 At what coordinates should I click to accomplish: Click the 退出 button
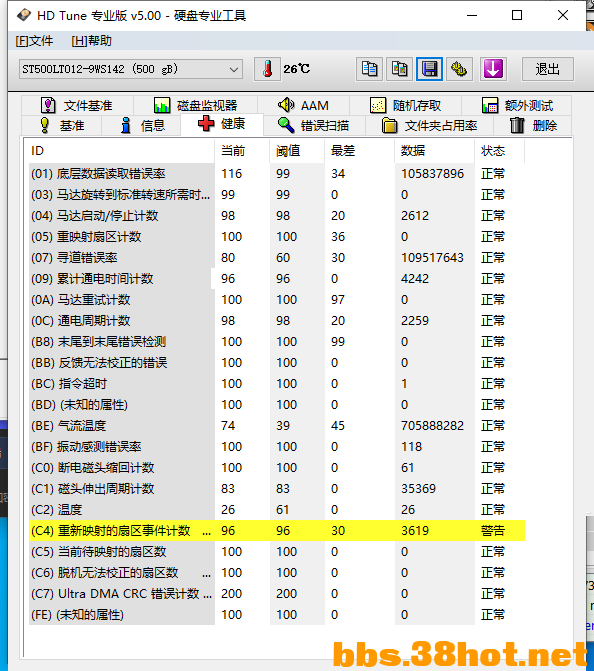tap(547, 69)
